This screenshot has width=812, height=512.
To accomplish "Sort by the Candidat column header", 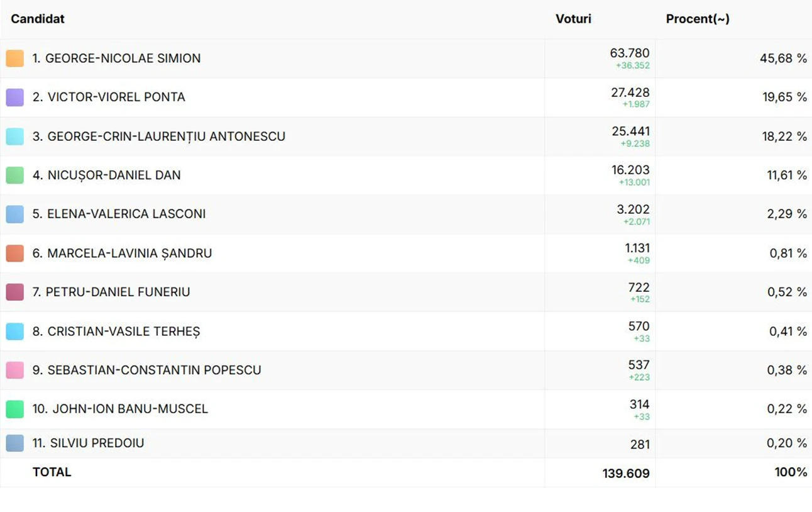I will pyautogui.click(x=38, y=19).
